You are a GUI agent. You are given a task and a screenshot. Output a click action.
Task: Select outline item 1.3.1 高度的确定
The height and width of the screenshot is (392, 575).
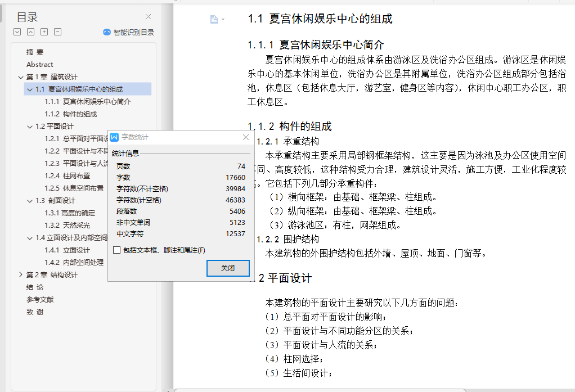pos(70,213)
